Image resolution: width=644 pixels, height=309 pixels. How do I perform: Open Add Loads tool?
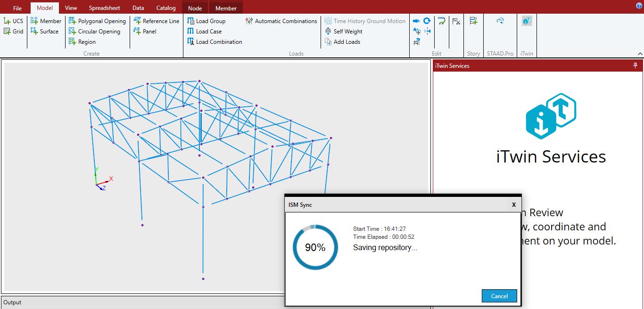point(342,42)
